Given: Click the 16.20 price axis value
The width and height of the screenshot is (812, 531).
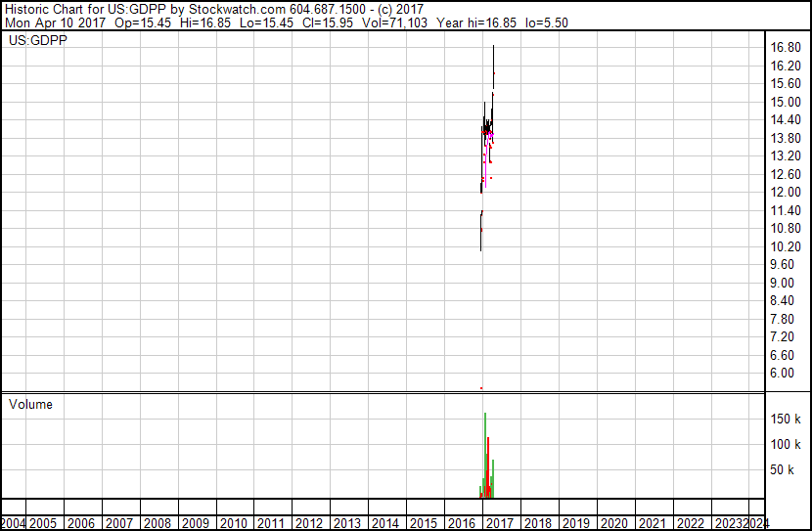Looking at the screenshot, I should point(786,66).
